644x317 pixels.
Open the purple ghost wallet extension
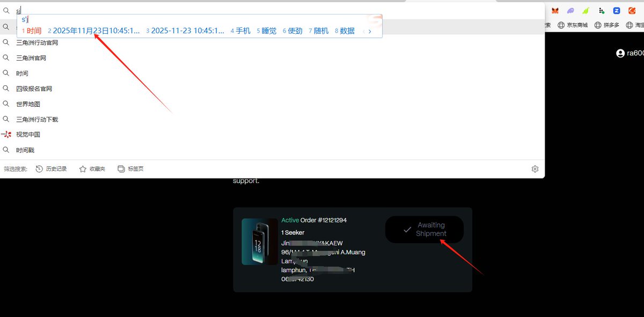[x=571, y=10]
